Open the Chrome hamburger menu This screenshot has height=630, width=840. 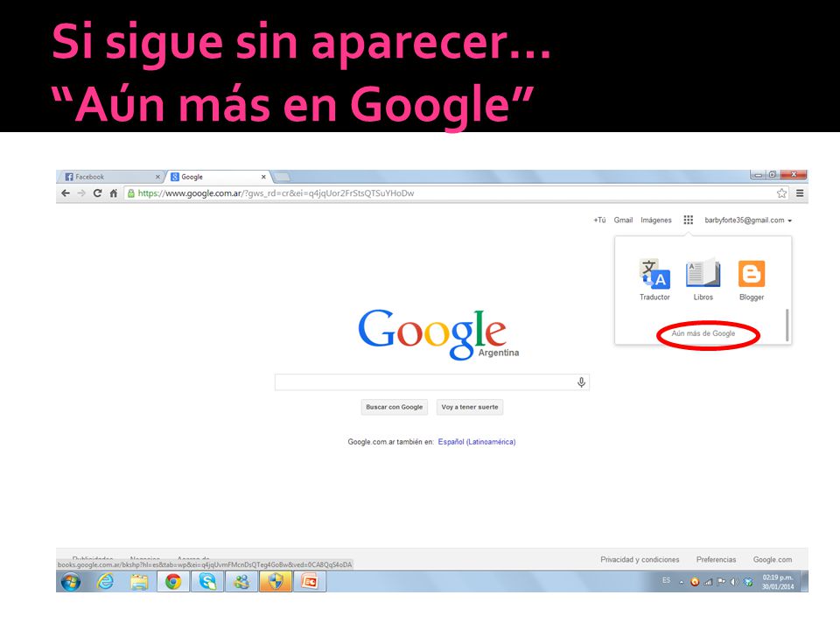coord(800,193)
